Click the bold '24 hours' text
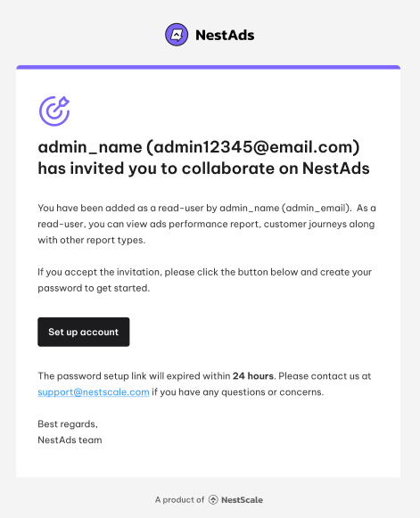420x518 pixels. click(252, 376)
